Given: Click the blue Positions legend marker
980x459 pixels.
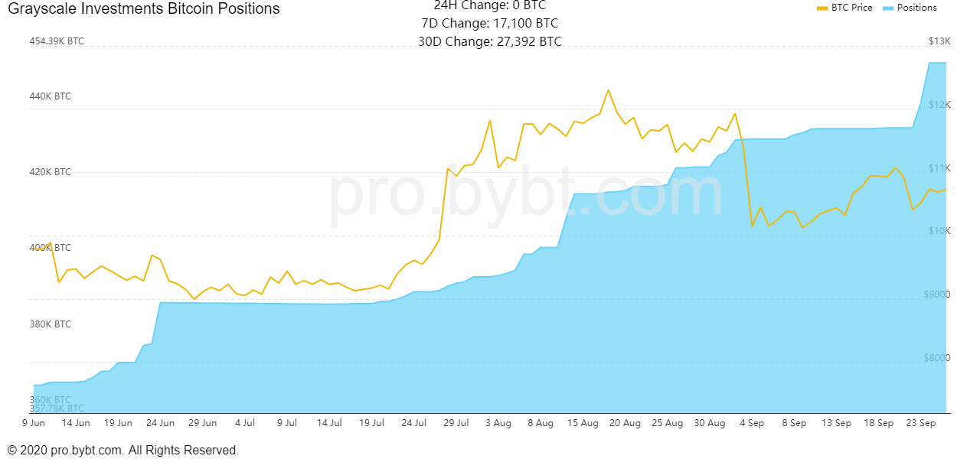Looking at the screenshot, I should (x=889, y=8).
